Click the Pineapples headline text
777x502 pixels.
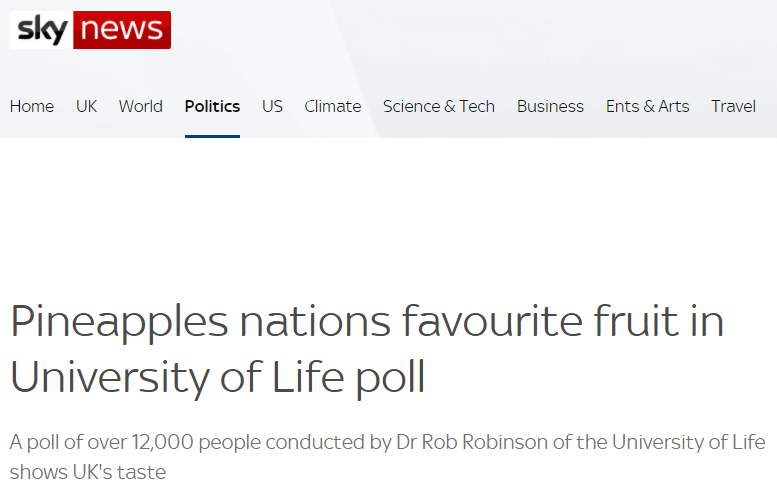[367, 349]
